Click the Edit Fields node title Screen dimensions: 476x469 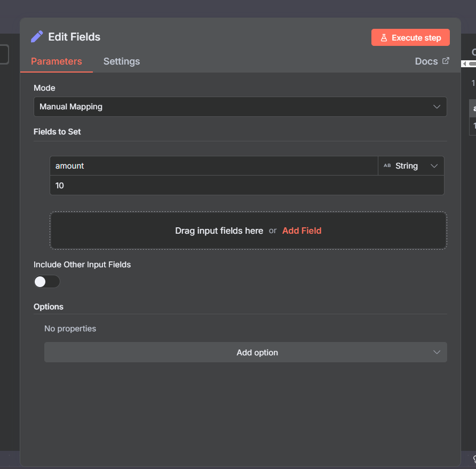click(74, 37)
